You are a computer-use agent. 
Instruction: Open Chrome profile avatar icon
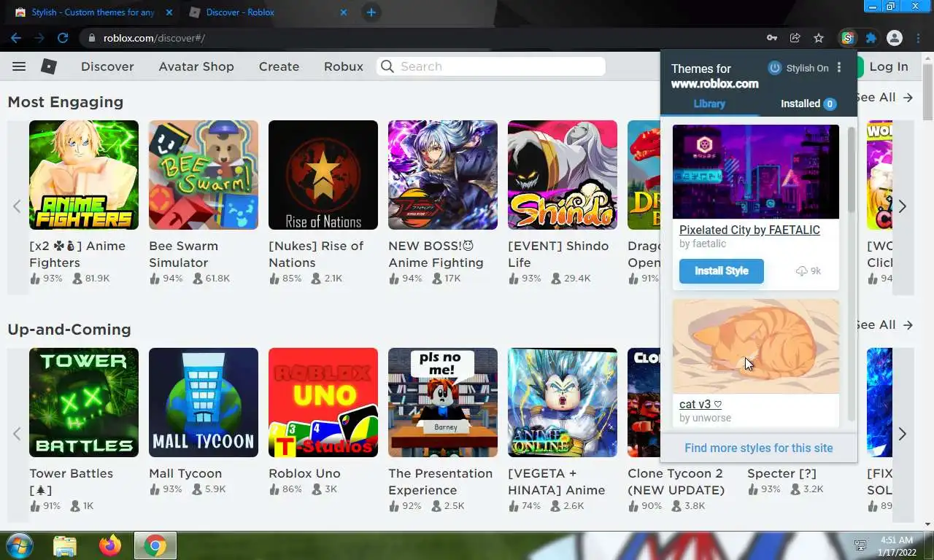tap(895, 38)
